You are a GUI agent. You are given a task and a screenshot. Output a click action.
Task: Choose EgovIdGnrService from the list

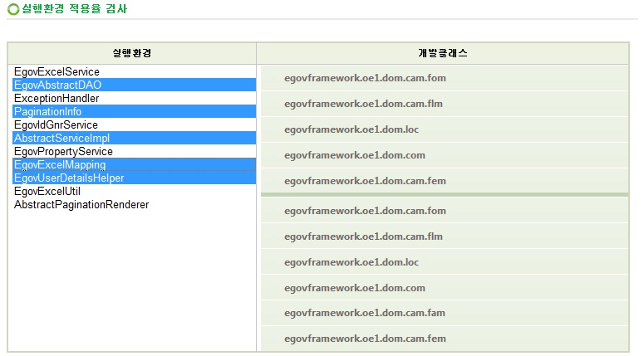(56, 125)
